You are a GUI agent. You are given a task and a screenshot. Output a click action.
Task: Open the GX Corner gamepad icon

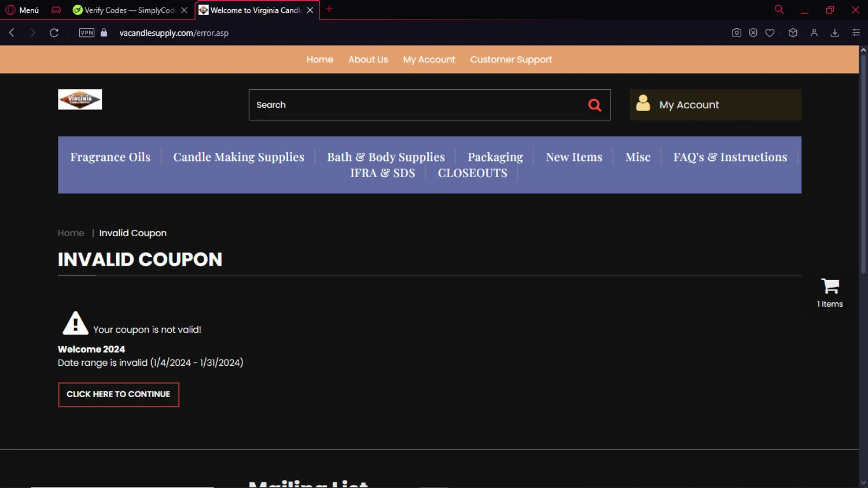56,10
